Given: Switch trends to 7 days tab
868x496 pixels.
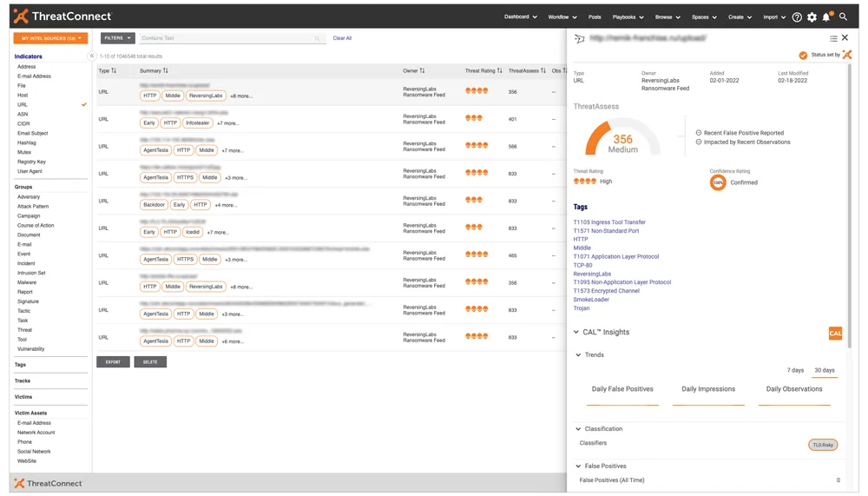Looking at the screenshot, I should [795, 370].
